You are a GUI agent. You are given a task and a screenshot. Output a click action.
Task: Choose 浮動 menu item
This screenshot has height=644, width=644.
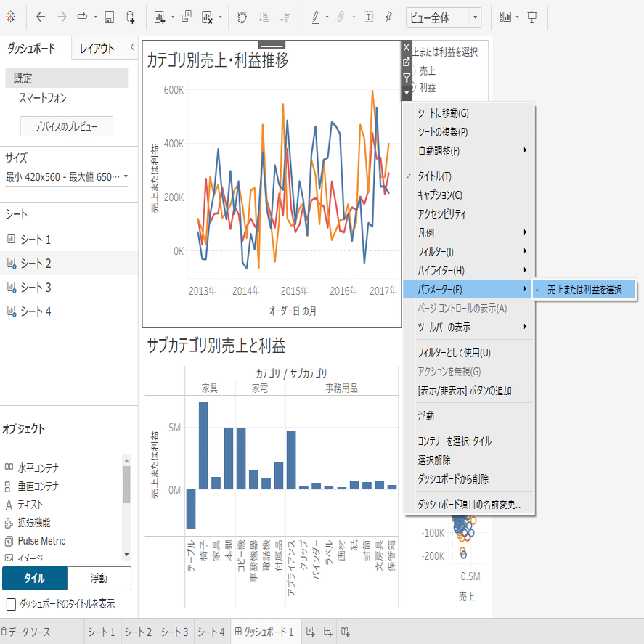pos(468,416)
